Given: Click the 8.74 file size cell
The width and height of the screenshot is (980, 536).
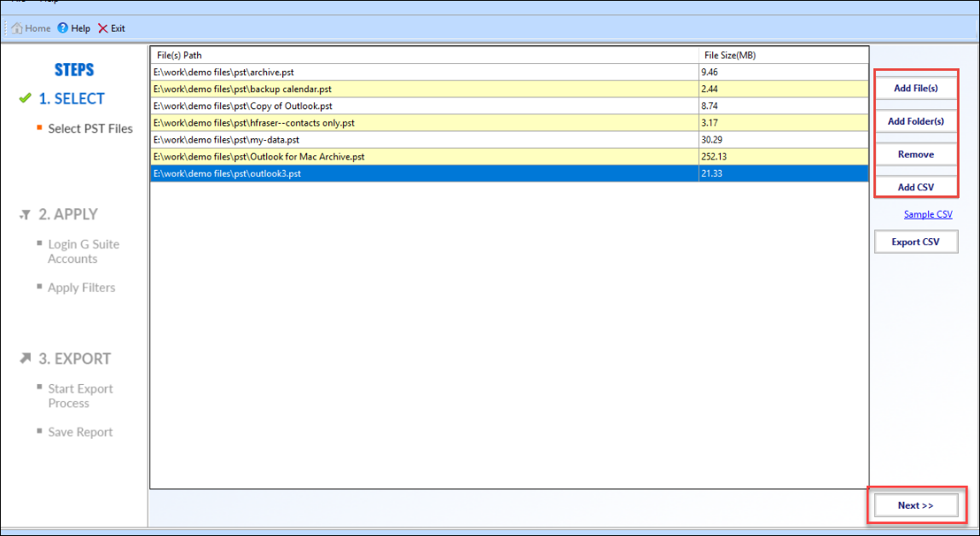Looking at the screenshot, I should pos(783,106).
